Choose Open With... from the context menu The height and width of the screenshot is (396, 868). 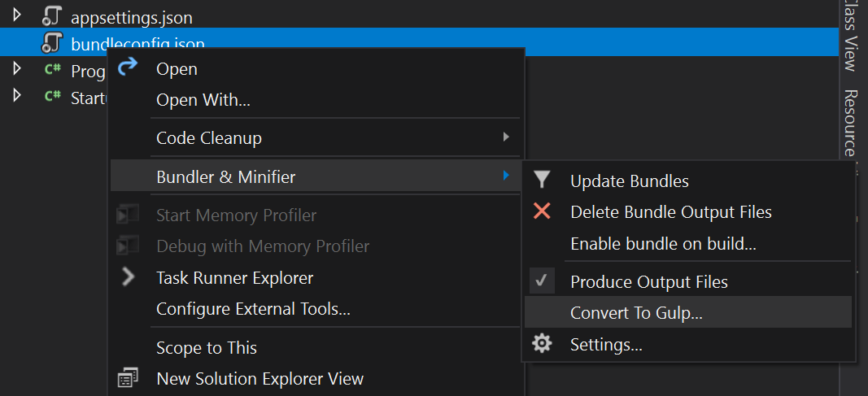tap(315, 100)
